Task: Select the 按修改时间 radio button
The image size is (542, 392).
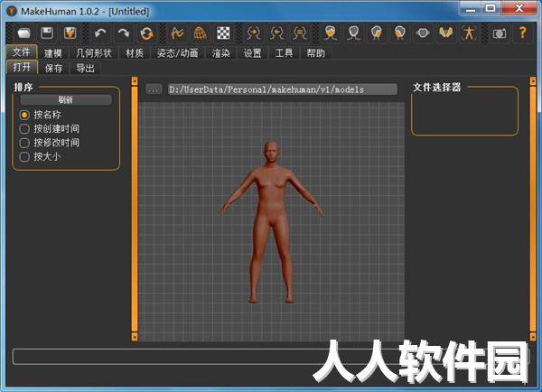Action: pyautogui.click(x=24, y=143)
